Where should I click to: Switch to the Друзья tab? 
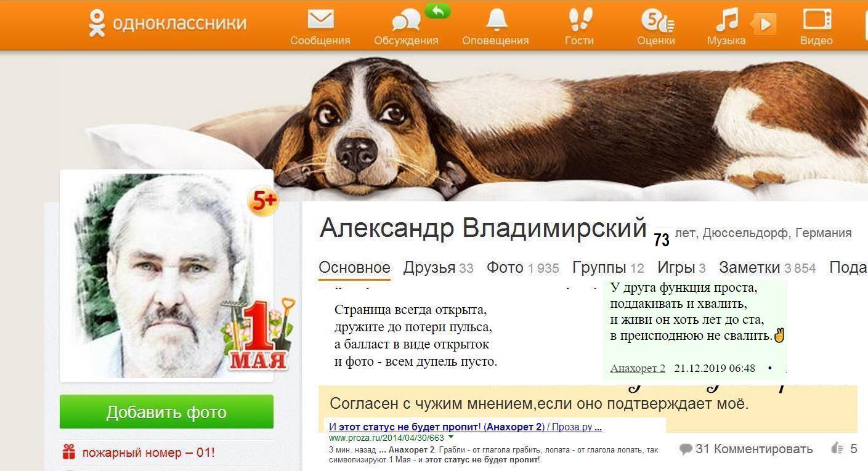tap(438, 268)
